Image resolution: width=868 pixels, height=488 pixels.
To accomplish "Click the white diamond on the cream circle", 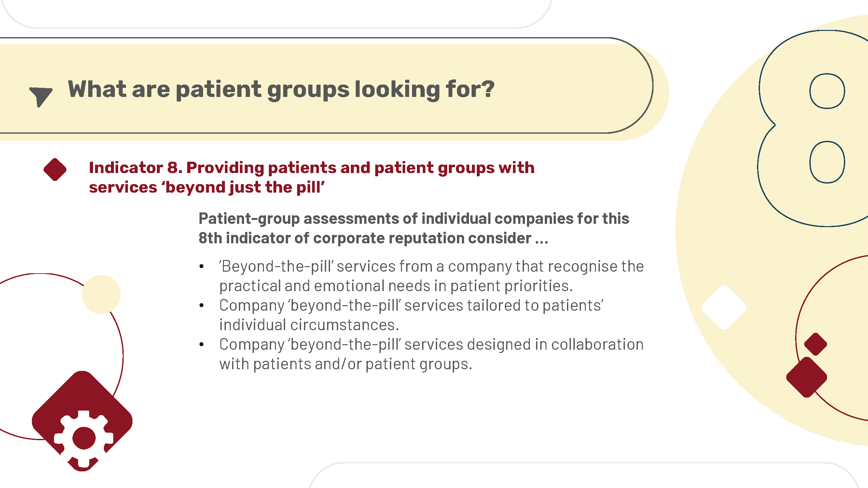I will (724, 307).
